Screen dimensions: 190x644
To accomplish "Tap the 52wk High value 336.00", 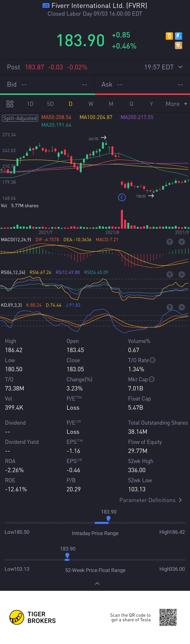I will [137, 470].
